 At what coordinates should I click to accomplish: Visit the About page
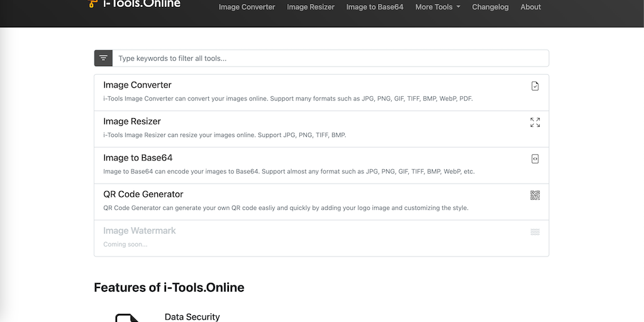point(530,7)
